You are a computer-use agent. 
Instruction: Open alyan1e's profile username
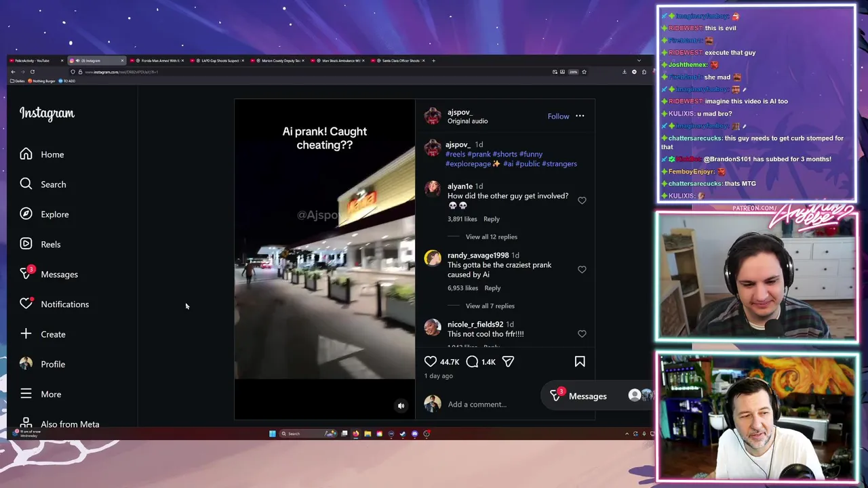pyautogui.click(x=460, y=186)
